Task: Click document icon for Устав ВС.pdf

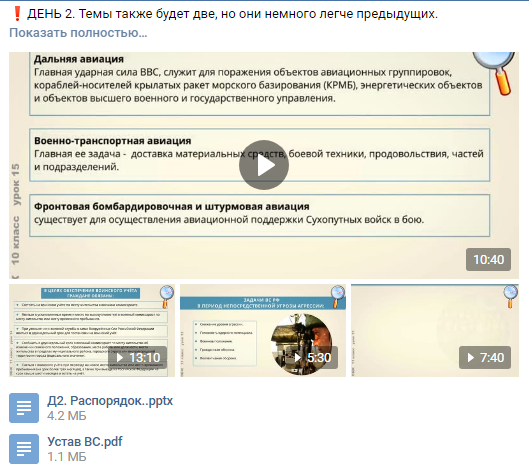Action: pyautogui.click(x=24, y=449)
